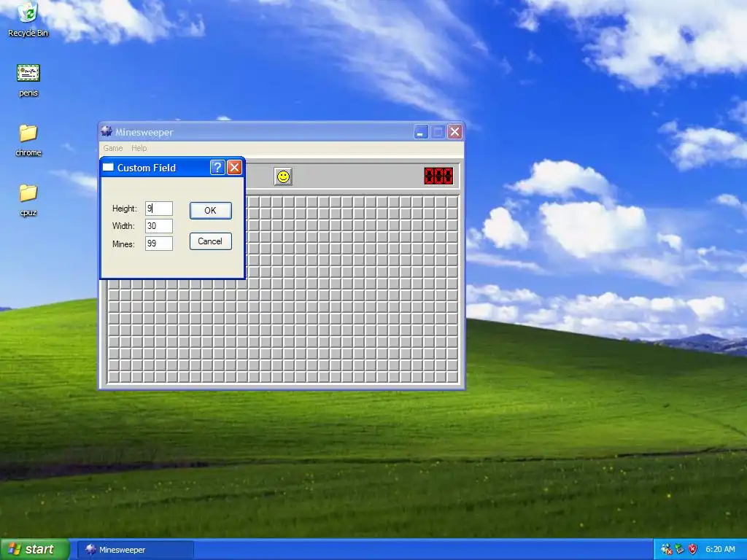Click the Minesweeper smiley face button

click(283, 176)
